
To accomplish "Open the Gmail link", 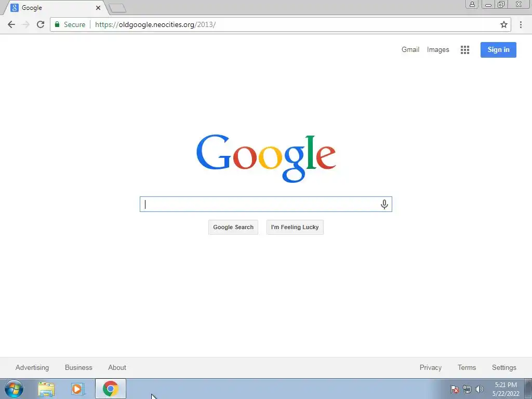I will (410, 49).
